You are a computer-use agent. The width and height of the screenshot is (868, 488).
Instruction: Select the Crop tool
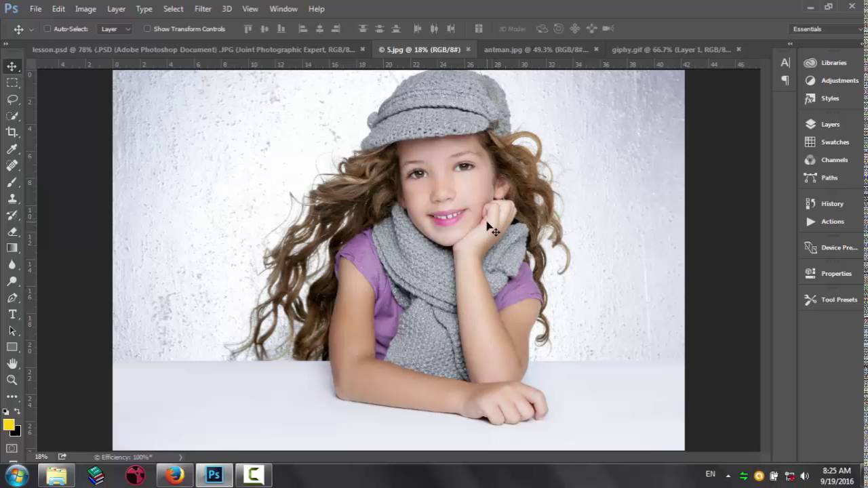12,132
